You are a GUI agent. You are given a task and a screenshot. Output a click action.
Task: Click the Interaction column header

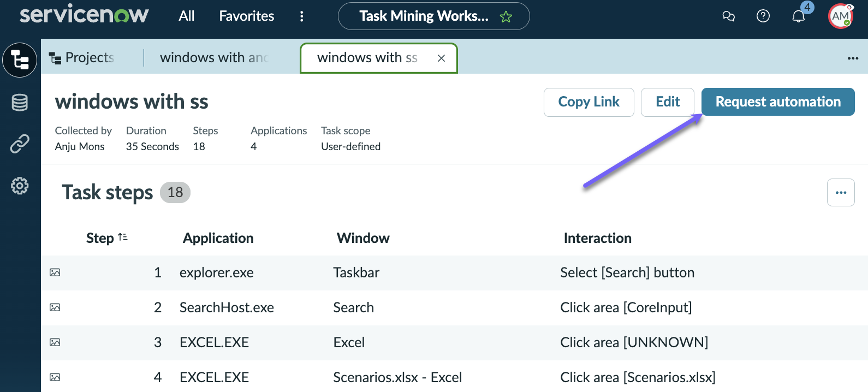[x=597, y=238]
